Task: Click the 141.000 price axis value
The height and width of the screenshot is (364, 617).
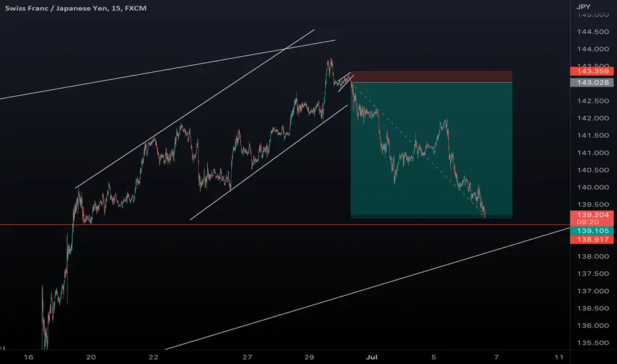Action: [593, 153]
